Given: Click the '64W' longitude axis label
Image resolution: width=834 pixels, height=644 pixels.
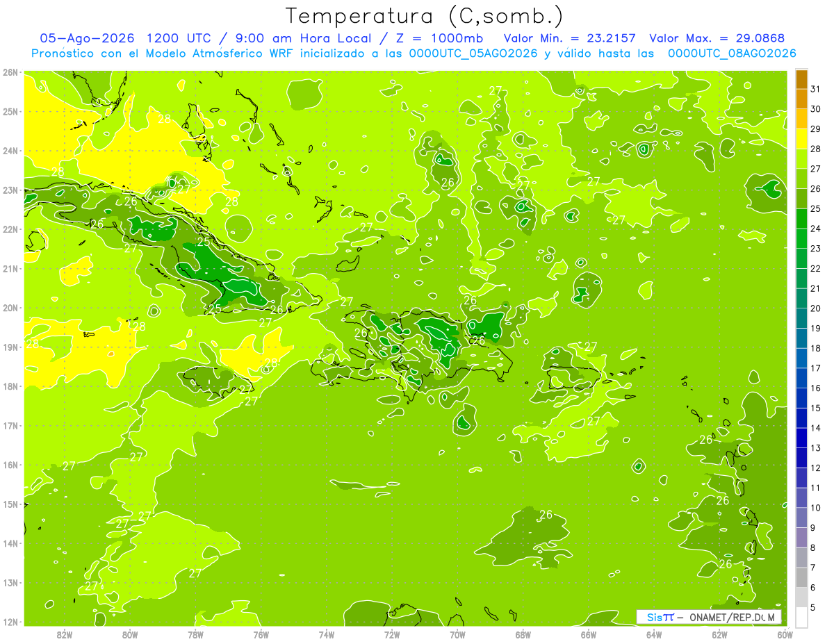Looking at the screenshot, I should [654, 634].
